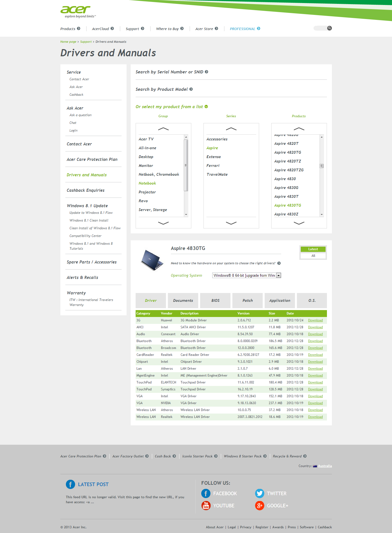Image resolution: width=392 pixels, height=533 pixels.
Task: Download the Conexant Audio Driver
Action: coord(315,334)
